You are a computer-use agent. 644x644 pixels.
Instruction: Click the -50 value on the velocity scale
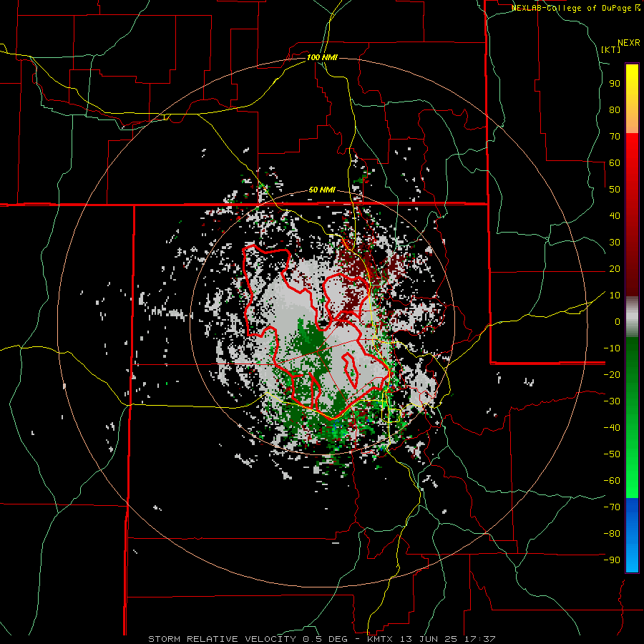click(x=612, y=454)
